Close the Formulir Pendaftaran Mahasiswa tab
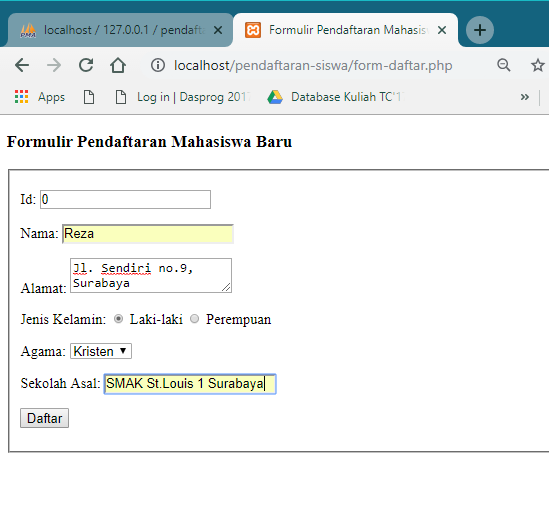The image size is (549, 526). (x=442, y=30)
